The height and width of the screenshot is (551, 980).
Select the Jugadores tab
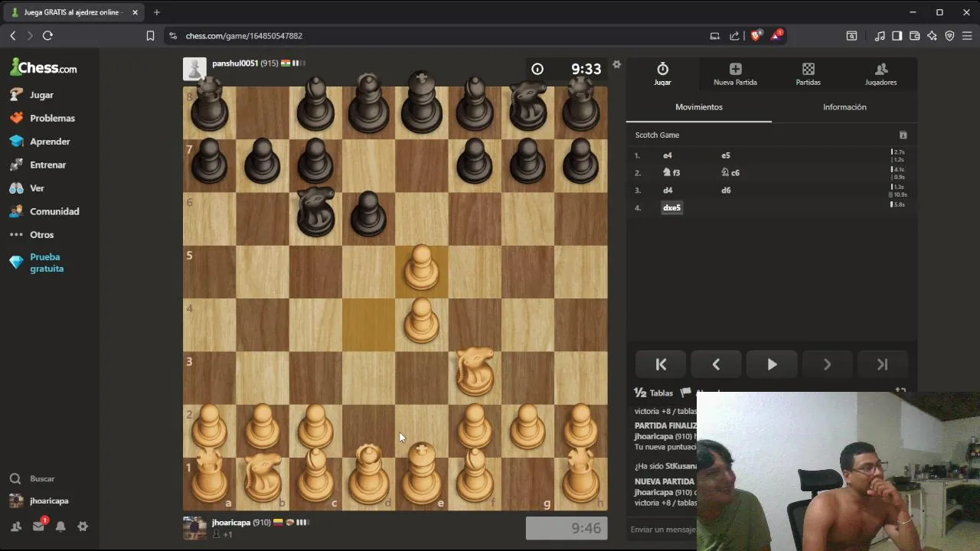point(880,74)
